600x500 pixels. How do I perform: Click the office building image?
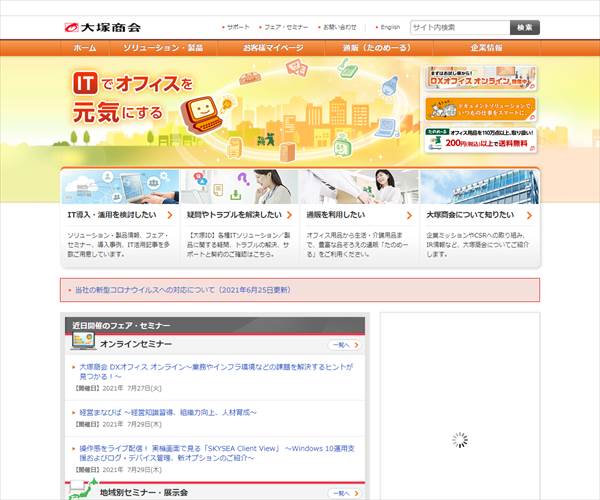(x=479, y=187)
